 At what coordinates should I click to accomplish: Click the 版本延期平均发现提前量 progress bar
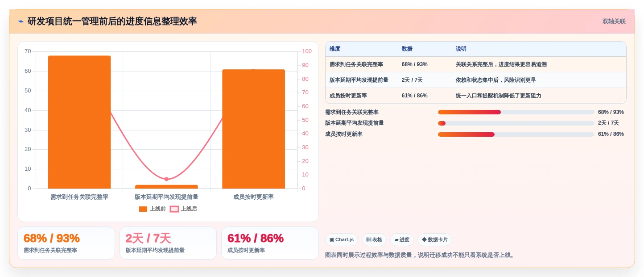(516, 123)
